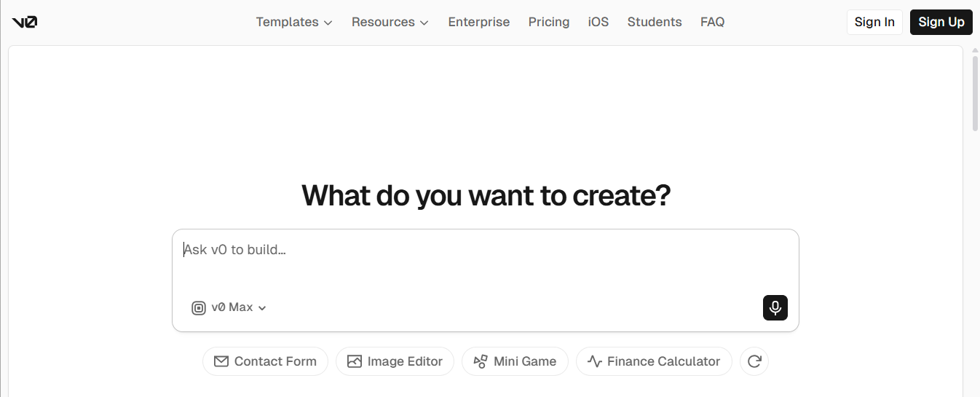Pick the Image Editor suggestion chip

tap(395, 361)
